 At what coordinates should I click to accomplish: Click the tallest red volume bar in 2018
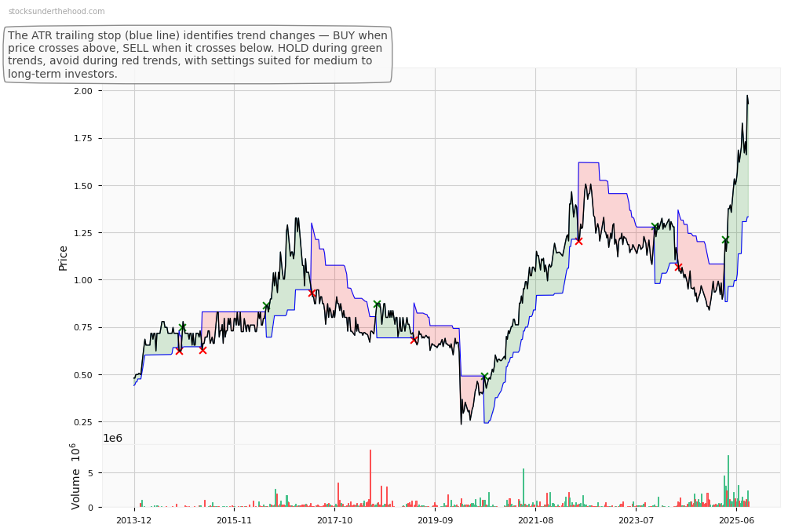point(370,478)
